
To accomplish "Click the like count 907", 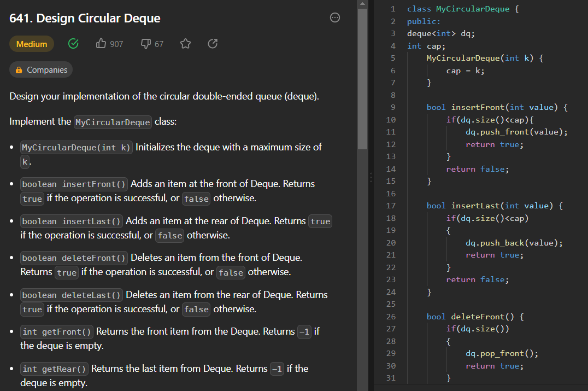I will click(x=116, y=44).
